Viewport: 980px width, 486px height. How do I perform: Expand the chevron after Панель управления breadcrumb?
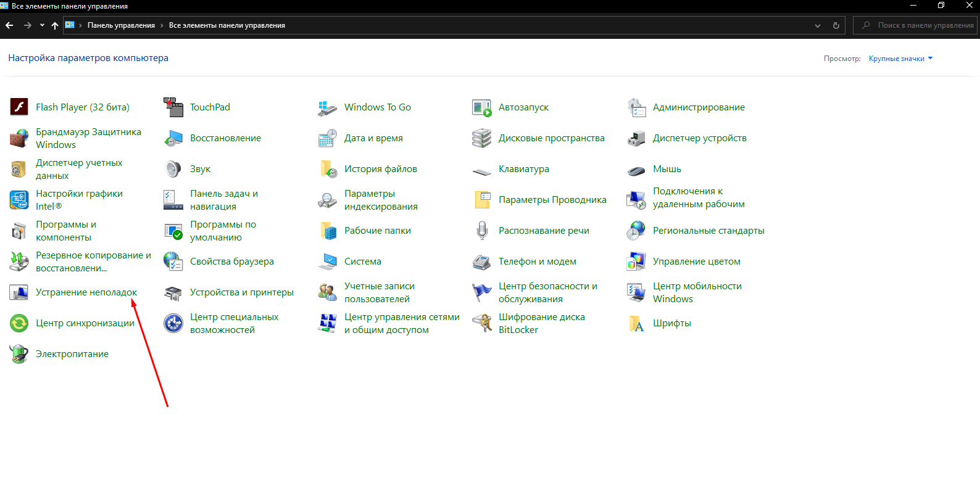click(x=162, y=25)
